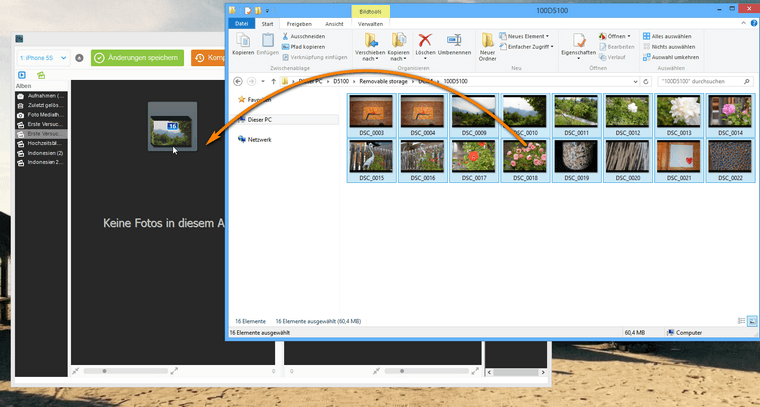Select the DSC_0014 thumbnail
This screenshot has height=407, width=760.
pyautogui.click(x=730, y=115)
